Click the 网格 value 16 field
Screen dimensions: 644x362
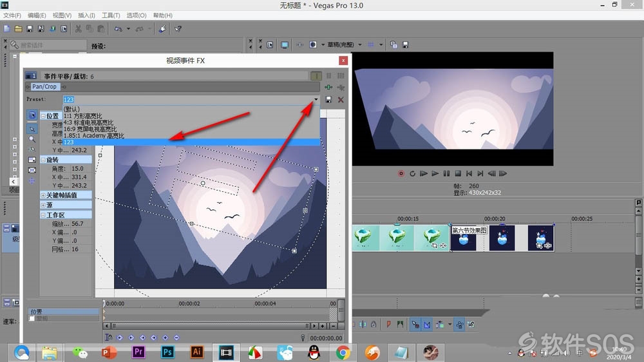tap(80, 249)
